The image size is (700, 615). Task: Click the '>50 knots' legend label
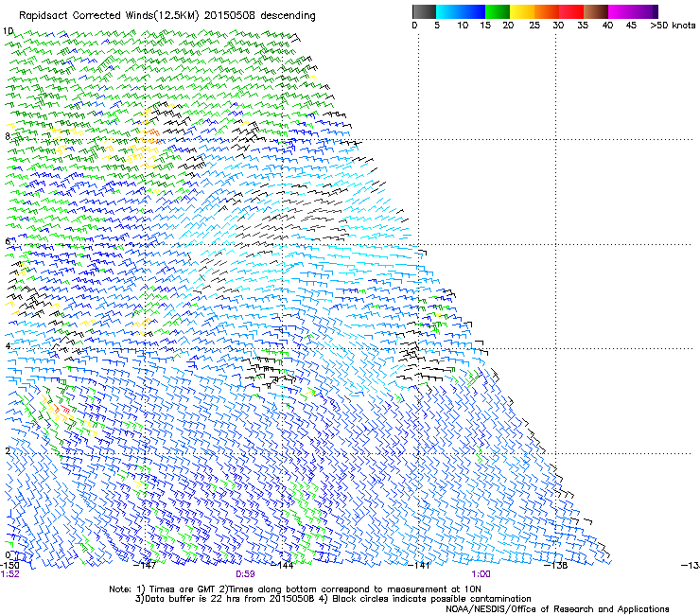(673, 26)
